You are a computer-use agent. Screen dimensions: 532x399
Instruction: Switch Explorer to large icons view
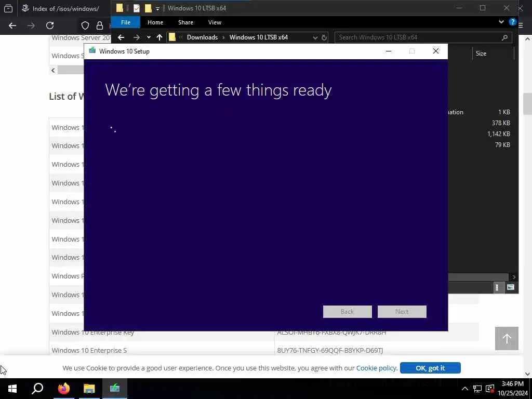pos(511,287)
